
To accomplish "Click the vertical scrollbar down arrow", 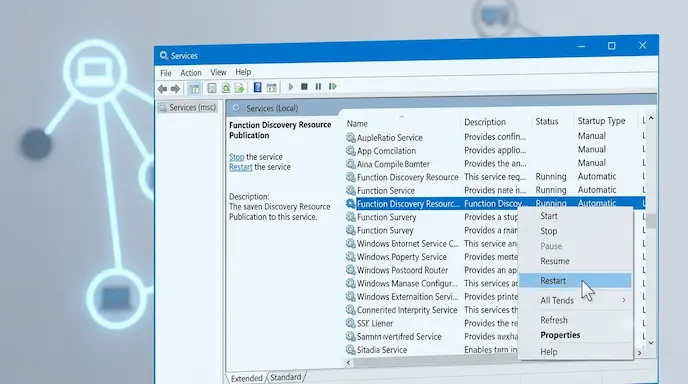I will click(651, 343).
